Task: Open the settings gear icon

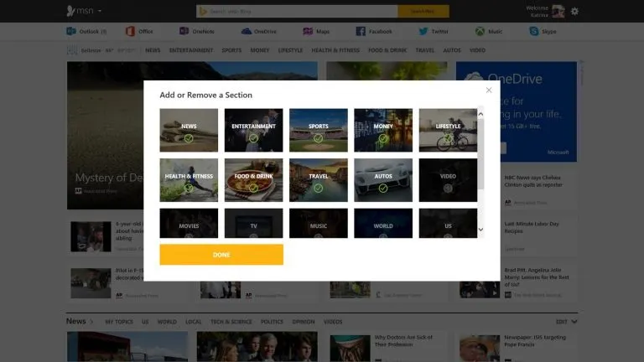Action: point(574,11)
